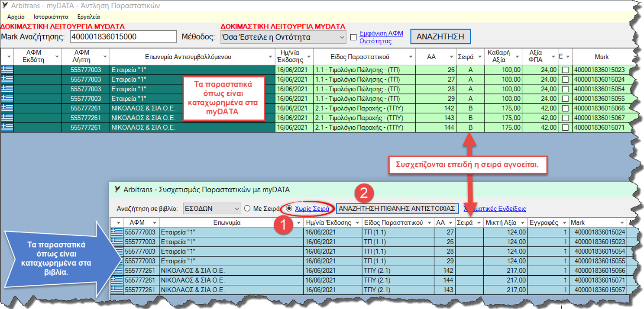Click the Greek flag icon of invoice AA 28 in the upper myDATA grid
This screenshot has height=309, width=644.
[x=7, y=89]
